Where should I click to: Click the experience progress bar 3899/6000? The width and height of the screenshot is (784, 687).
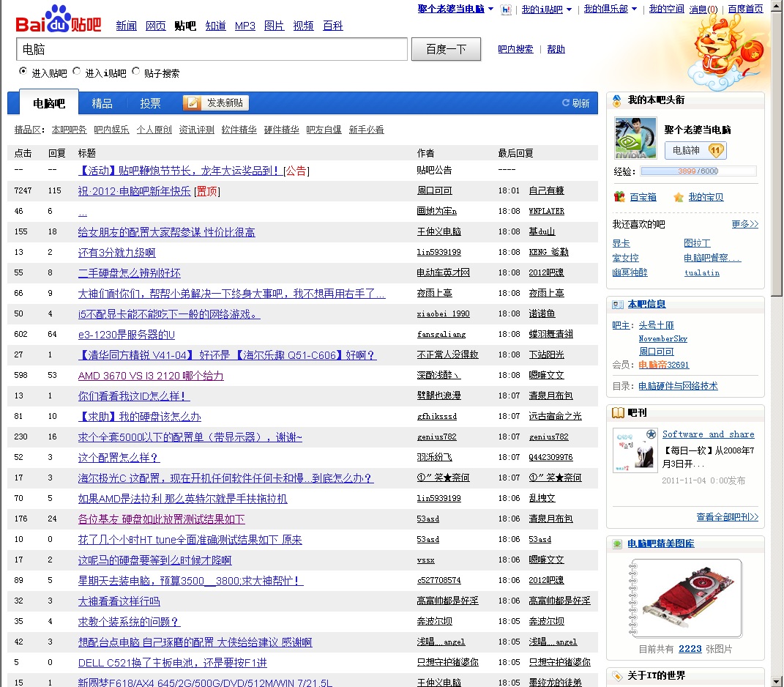pyautogui.click(x=698, y=171)
